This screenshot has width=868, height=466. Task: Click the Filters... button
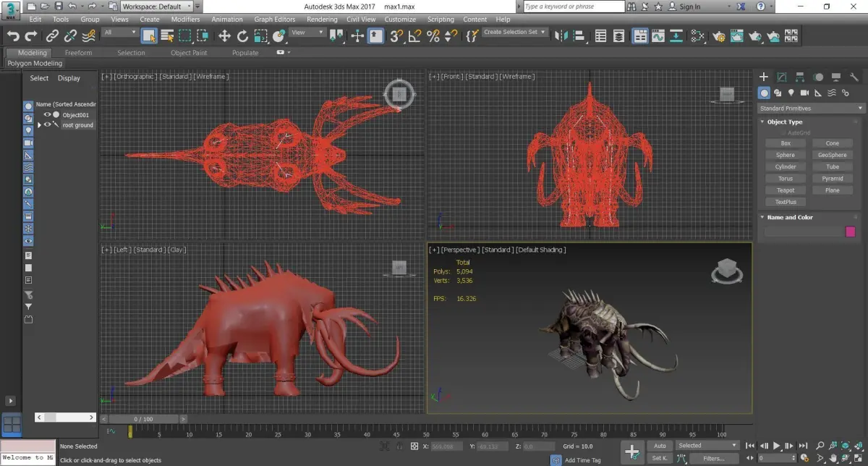coord(713,458)
